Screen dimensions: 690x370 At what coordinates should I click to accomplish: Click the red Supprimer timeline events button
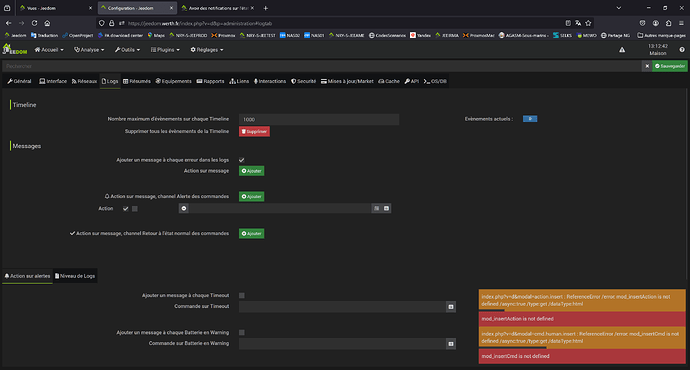click(254, 132)
